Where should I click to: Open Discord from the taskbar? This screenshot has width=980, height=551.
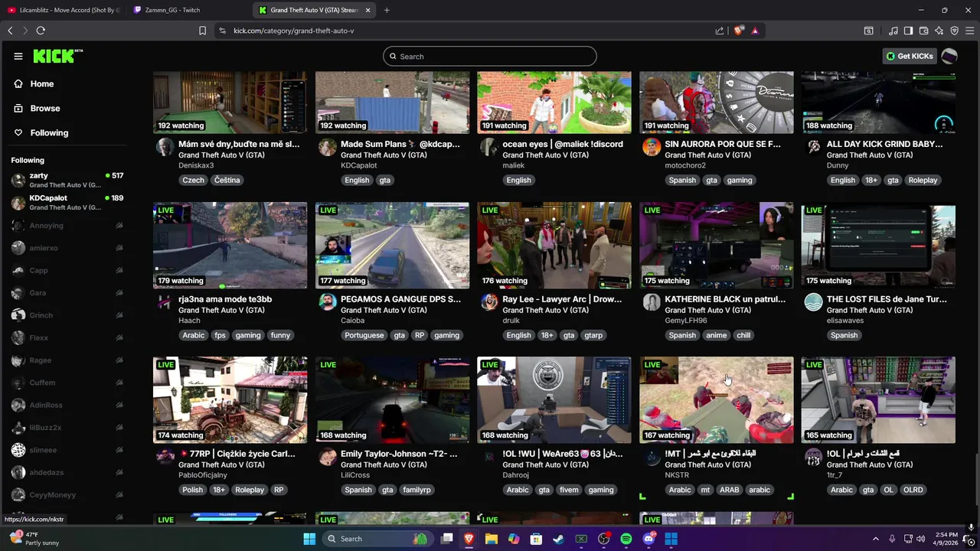(648, 539)
